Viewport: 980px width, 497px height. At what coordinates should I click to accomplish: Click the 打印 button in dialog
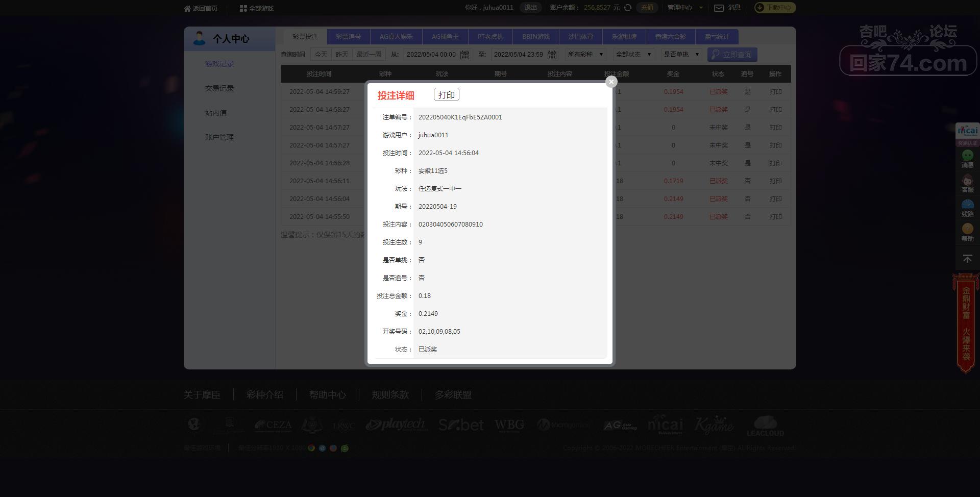(447, 95)
